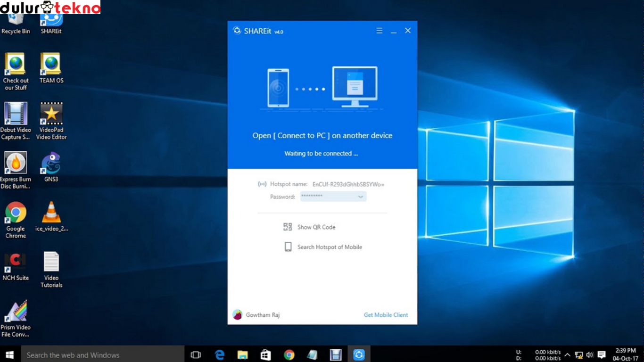Click the computer monitor illustration in SHAREit
This screenshot has width=644, height=362.
355,87
